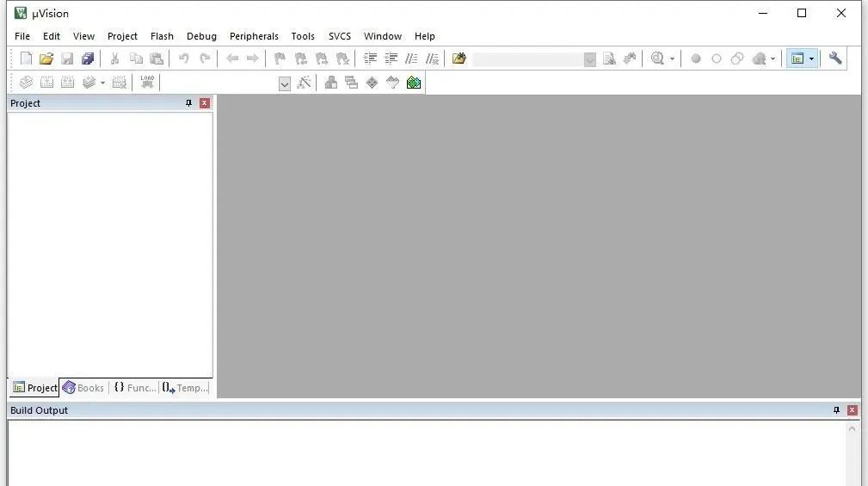Open the Kill Breakpoints dropdown arrow
Image resolution: width=868 pixels, height=486 pixels.
pyautogui.click(x=773, y=58)
